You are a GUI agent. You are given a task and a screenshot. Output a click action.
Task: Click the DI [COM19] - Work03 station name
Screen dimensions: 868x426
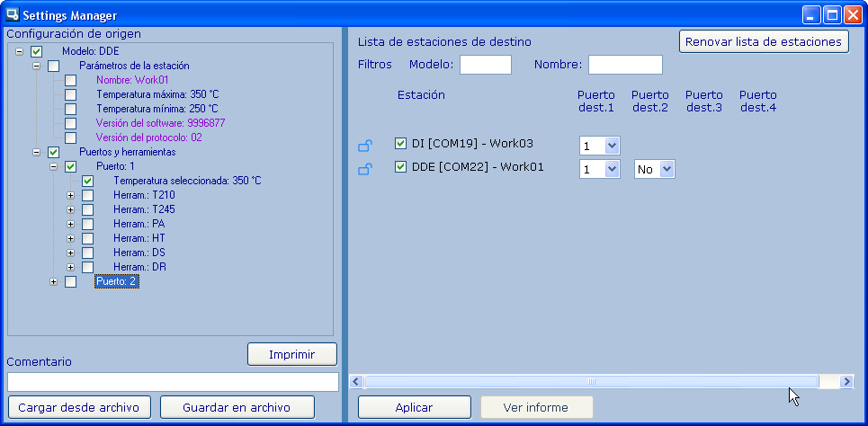tap(472, 144)
